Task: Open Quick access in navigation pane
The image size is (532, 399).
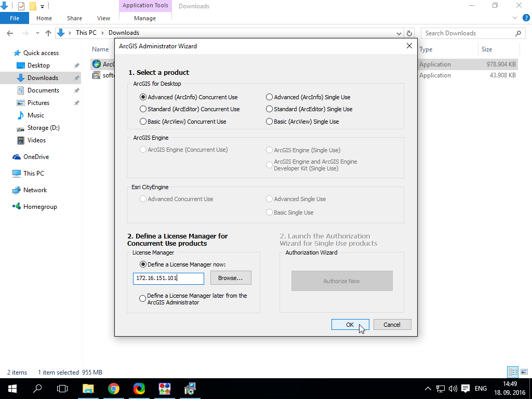Action: click(41, 53)
